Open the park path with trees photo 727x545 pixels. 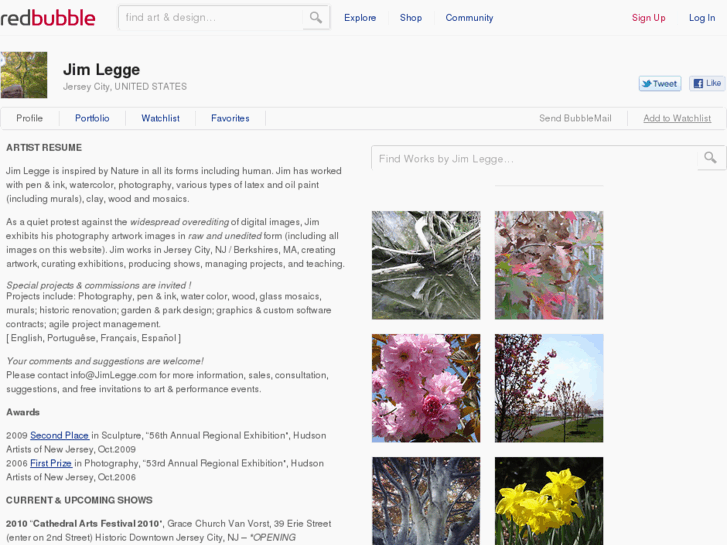click(x=549, y=388)
